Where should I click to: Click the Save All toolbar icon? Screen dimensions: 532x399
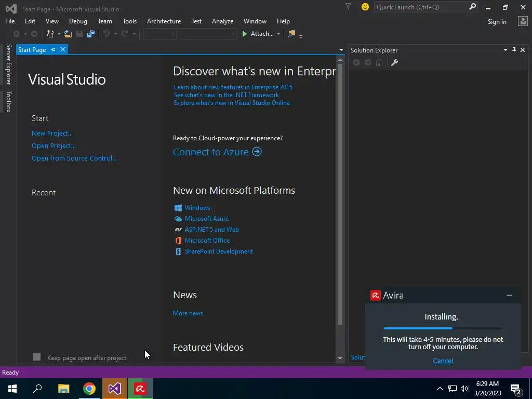click(90, 34)
